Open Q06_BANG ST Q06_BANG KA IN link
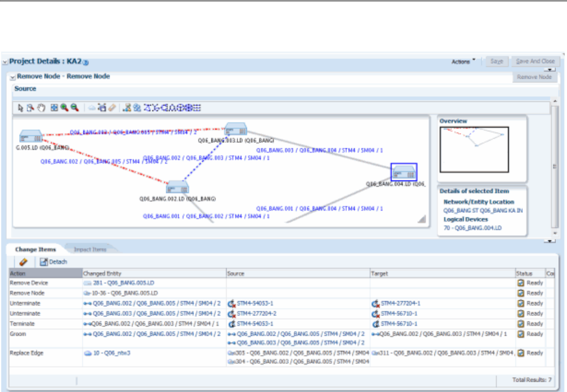Viewport: 567px width, 392px height. click(483, 210)
